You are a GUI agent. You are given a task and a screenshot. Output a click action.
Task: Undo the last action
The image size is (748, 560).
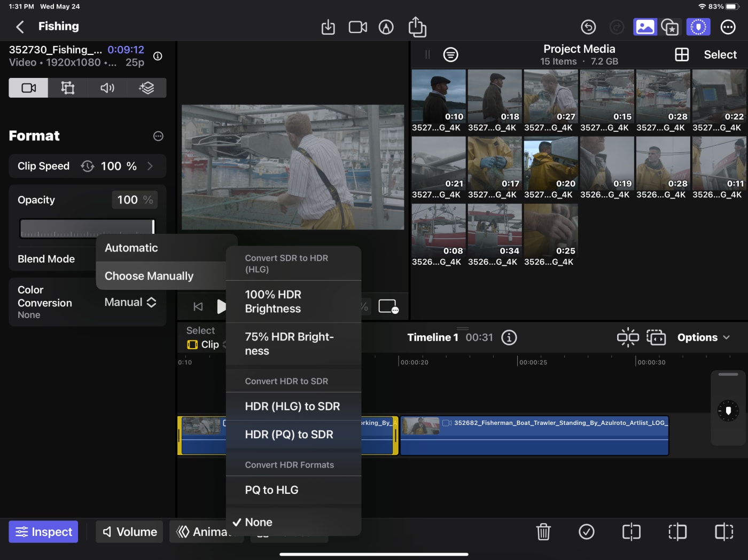588,27
